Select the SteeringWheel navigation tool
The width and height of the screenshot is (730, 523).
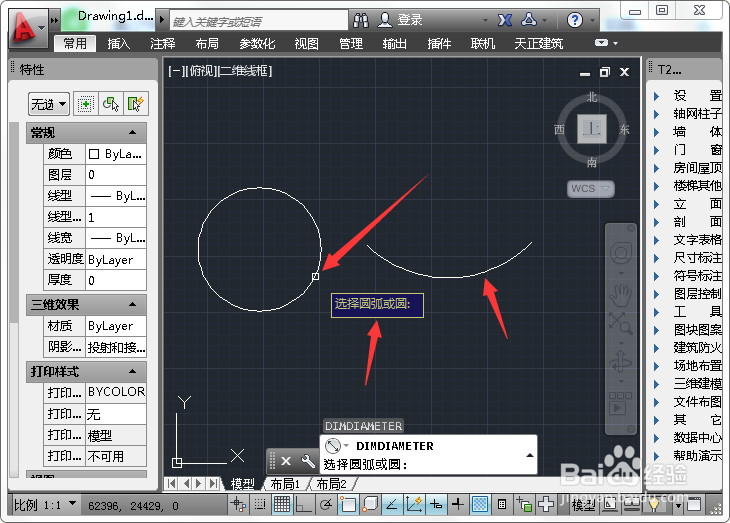pos(621,254)
